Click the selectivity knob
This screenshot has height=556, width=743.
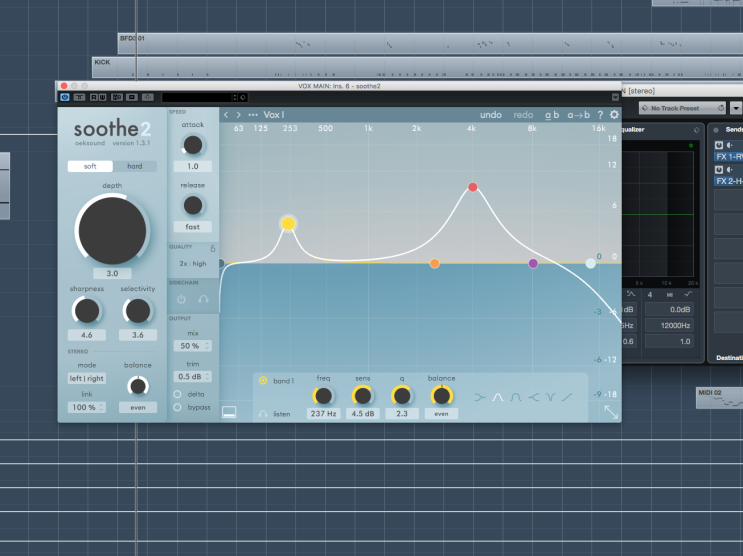click(137, 311)
